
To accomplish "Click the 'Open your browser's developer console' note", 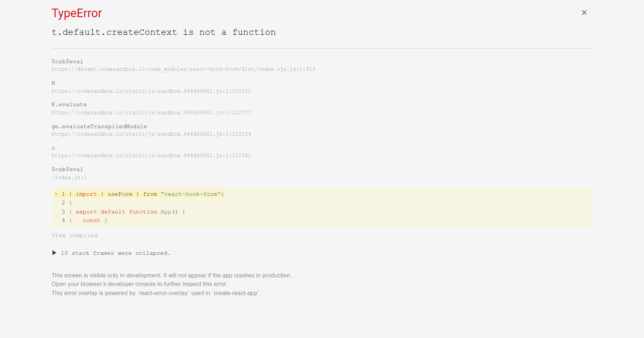I will [x=140, y=284].
